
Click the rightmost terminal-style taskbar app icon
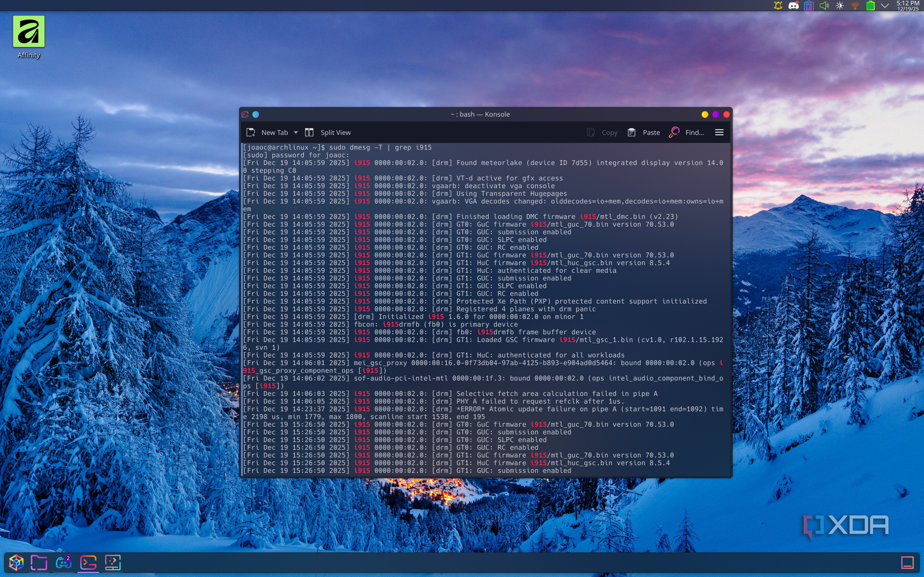pyautogui.click(x=113, y=562)
